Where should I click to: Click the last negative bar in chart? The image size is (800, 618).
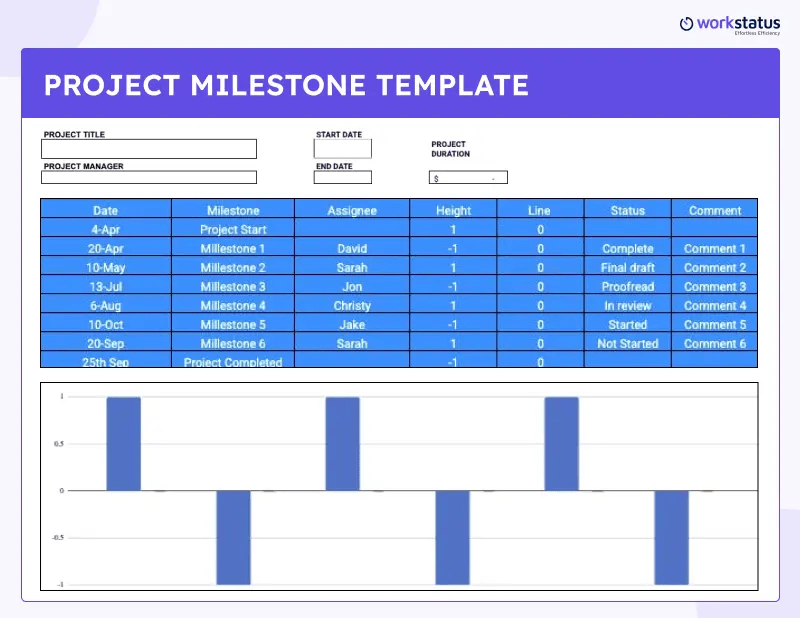[671, 537]
